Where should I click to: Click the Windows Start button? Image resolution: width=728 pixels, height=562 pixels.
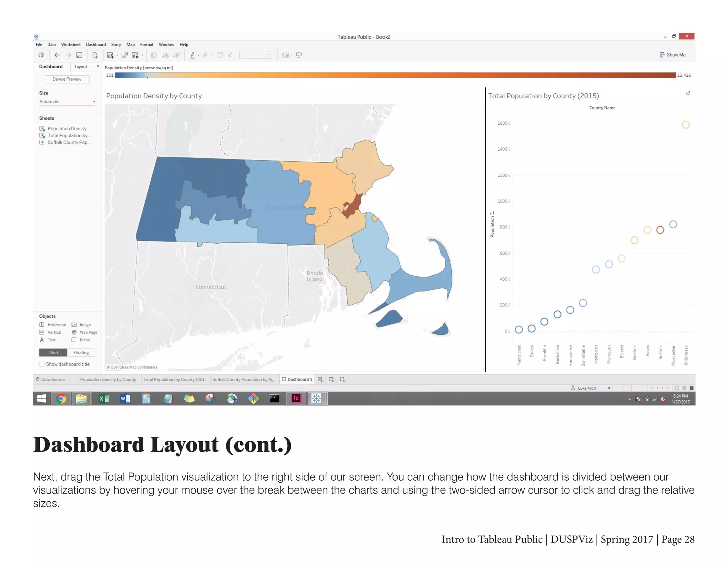(42, 399)
